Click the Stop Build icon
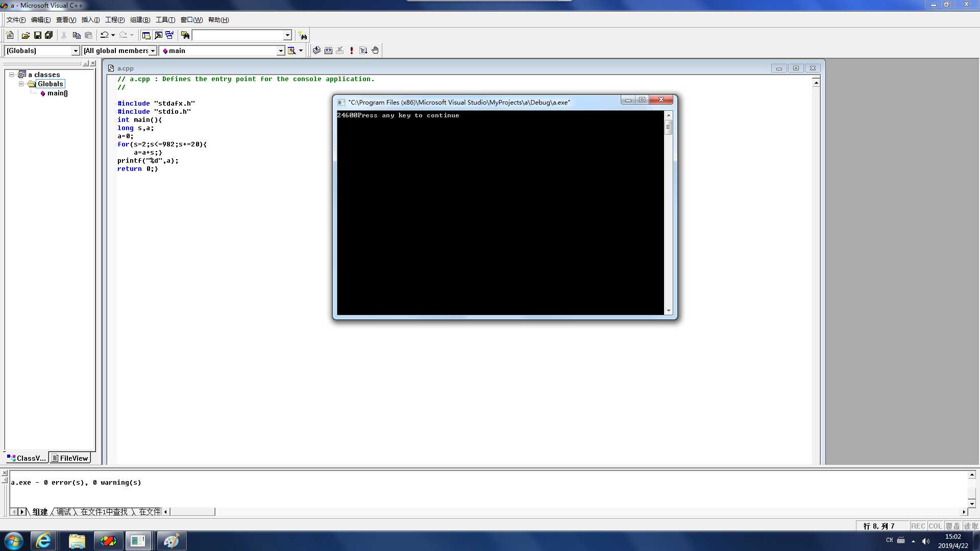The height and width of the screenshot is (551, 980). (x=340, y=51)
